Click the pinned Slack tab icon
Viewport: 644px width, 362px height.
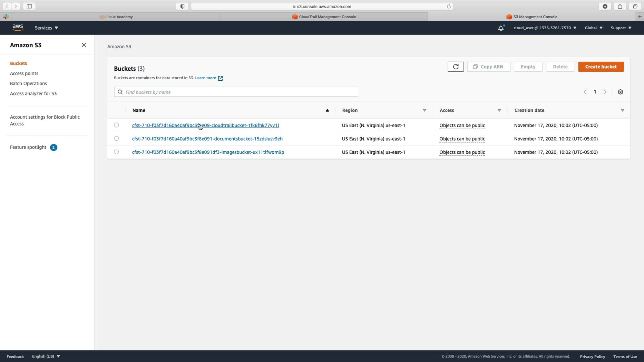click(6, 17)
